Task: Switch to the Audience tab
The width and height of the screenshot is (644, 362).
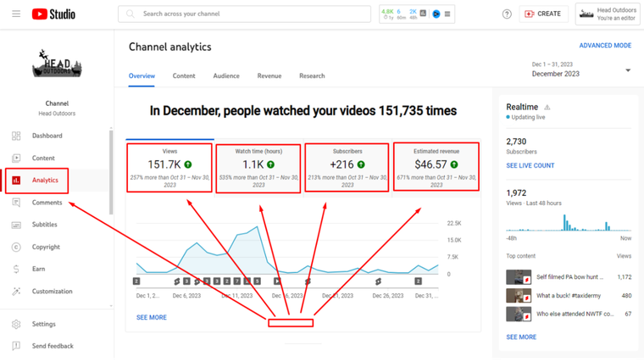Action: coord(226,75)
